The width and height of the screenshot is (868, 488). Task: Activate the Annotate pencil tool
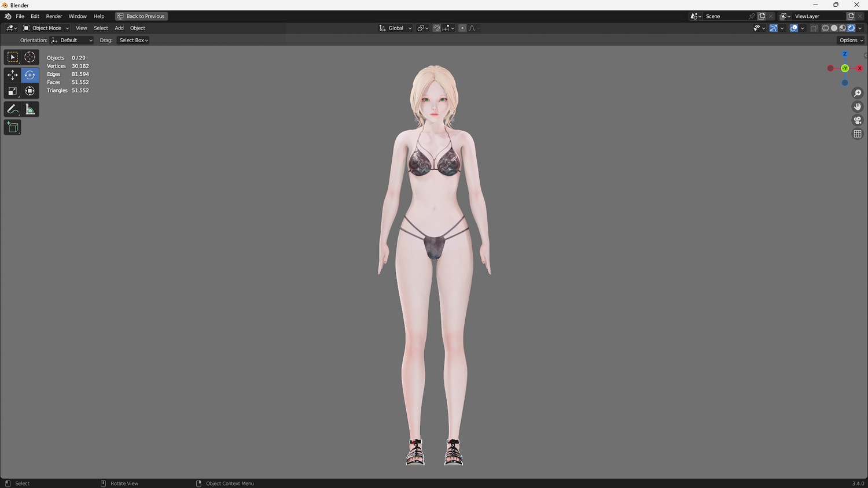(13, 109)
